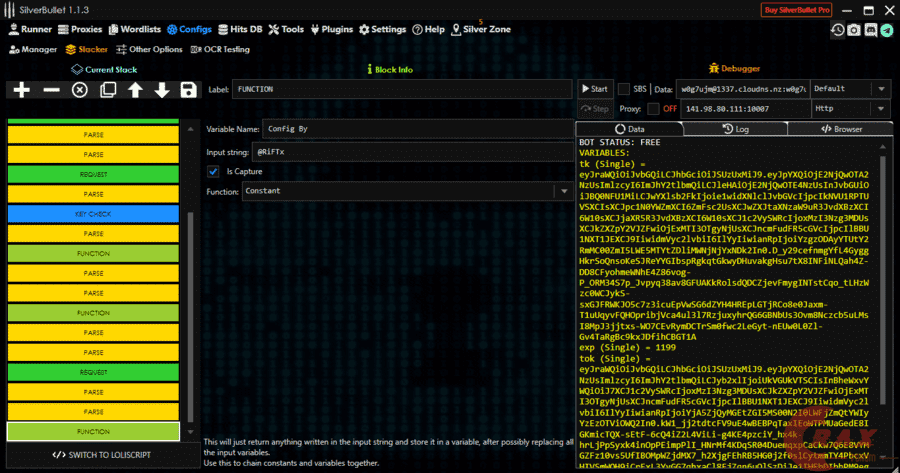Click the stack list scroll-down arrow
The width and height of the screenshot is (900, 473).
(191, 432)
